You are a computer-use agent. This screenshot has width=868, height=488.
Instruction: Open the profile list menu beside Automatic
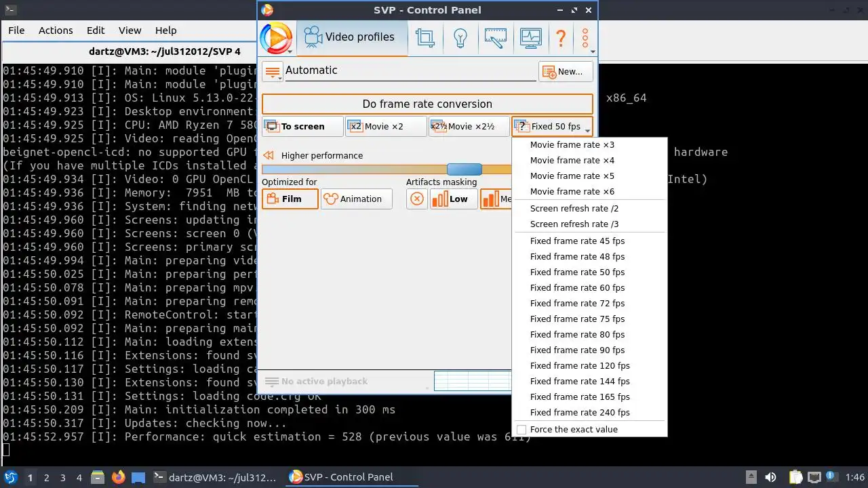point(273,71)
